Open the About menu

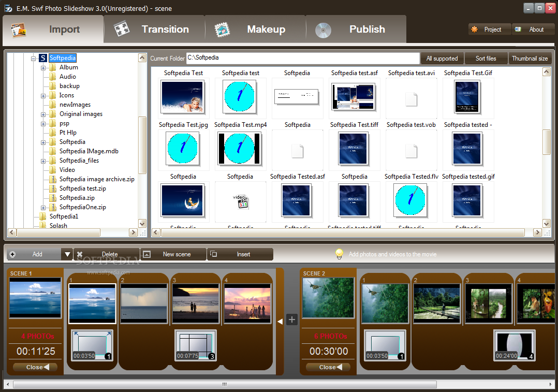point(533,30)
